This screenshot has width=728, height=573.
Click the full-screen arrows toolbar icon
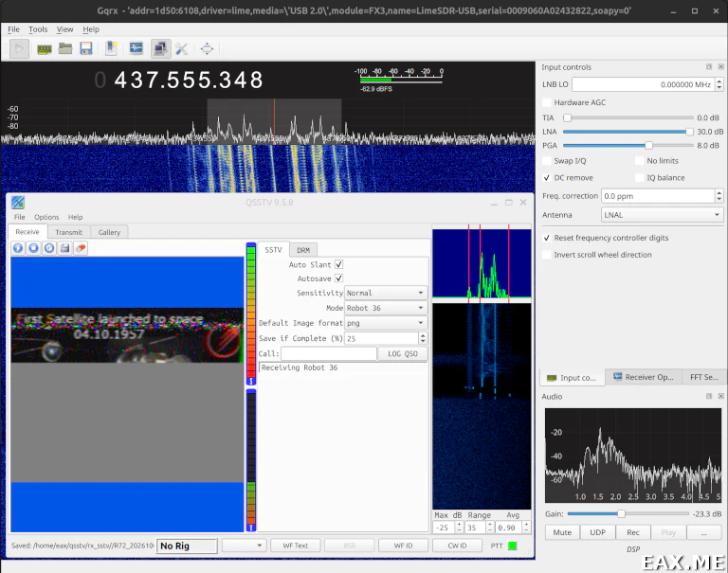tap(207, 48)
